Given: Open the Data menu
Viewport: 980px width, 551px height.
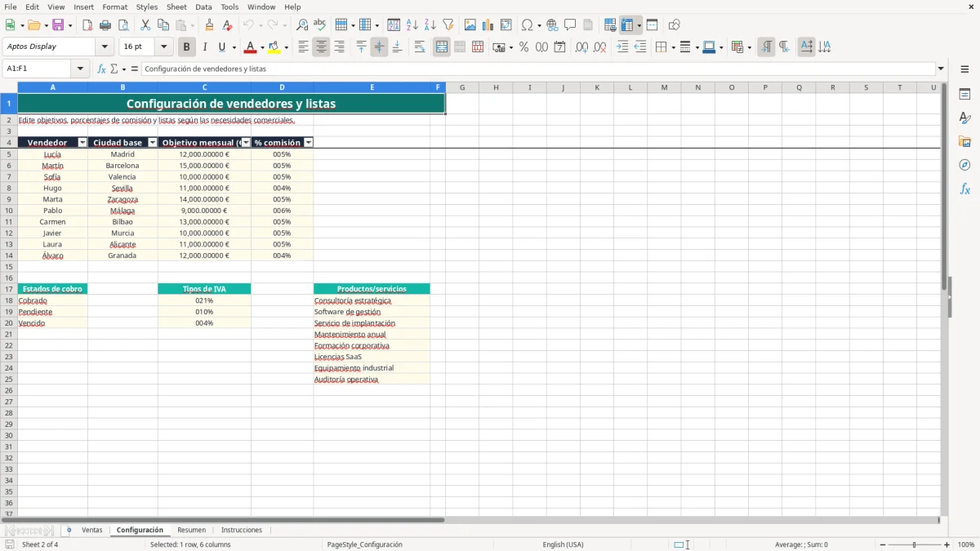Looking at the screenshot, I should tap(203, 7).
